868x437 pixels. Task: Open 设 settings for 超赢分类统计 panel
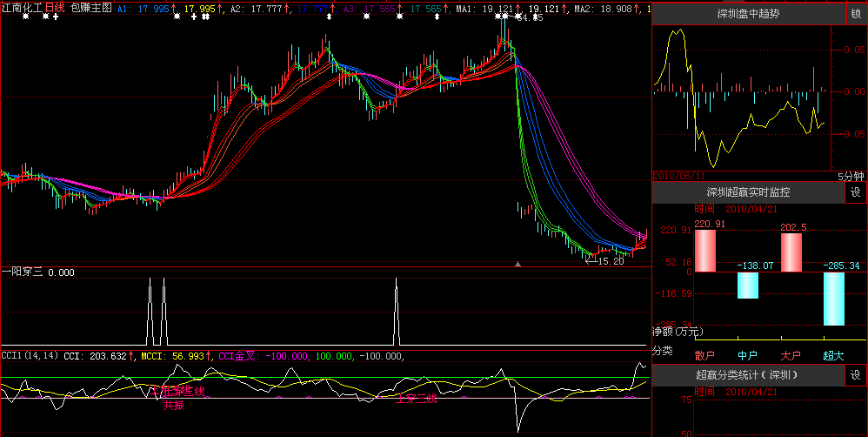pyautogui.click(x=856, y=375)
